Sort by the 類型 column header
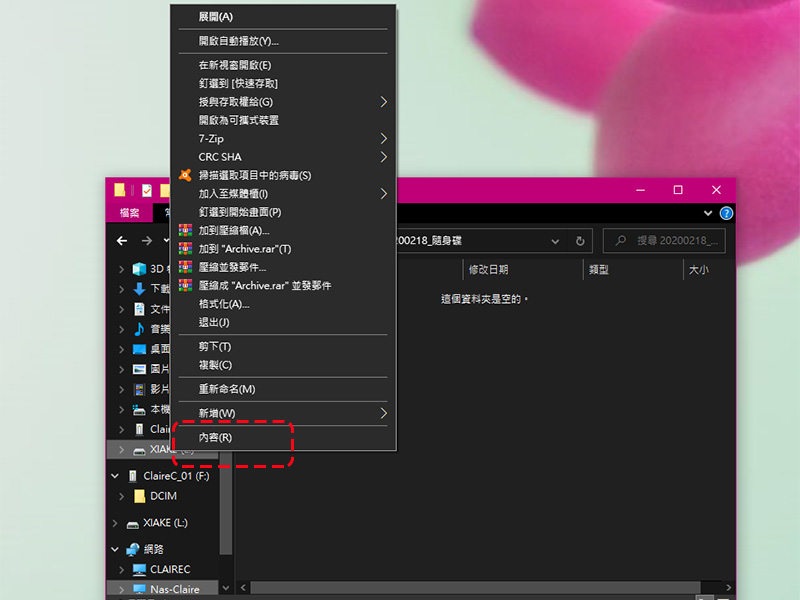Screen dimensions: 800x600 [633, 269]
